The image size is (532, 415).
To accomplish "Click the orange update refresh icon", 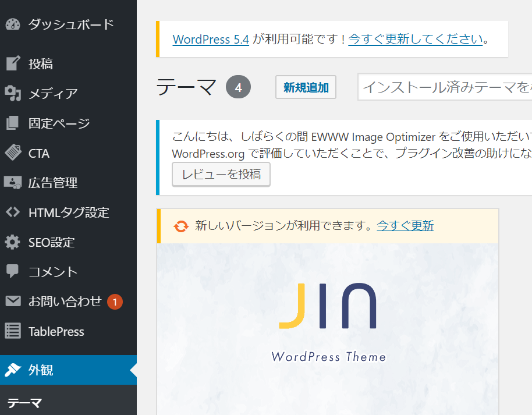I will 181,226.
